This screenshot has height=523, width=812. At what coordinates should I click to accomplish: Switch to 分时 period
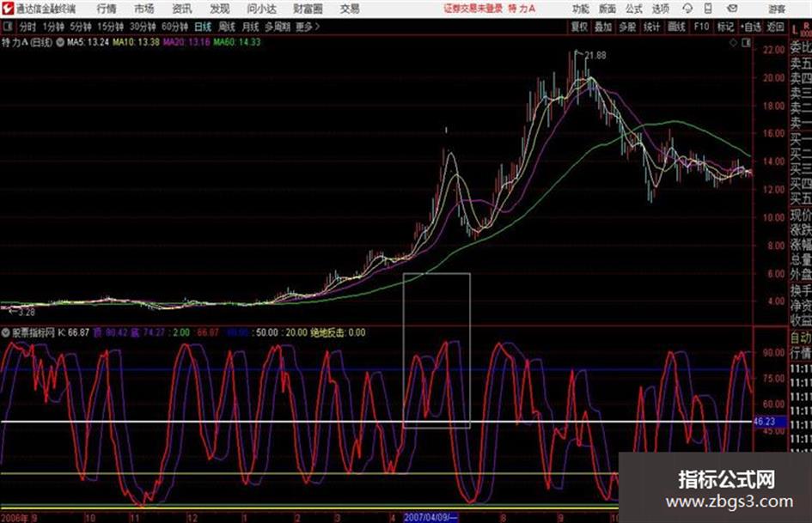pyautogui.click(x=27, y=27)
